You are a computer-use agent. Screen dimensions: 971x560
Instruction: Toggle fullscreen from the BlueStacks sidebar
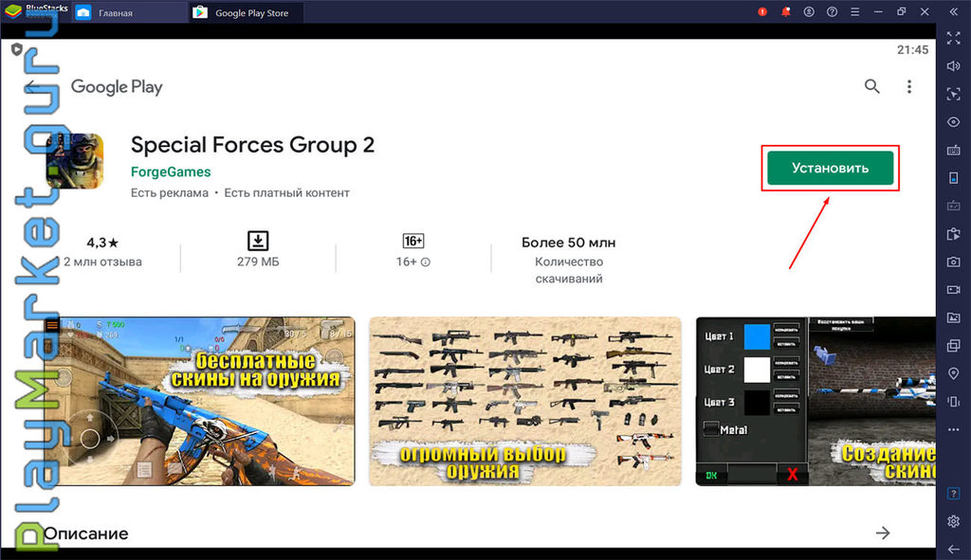pos(954,38)
